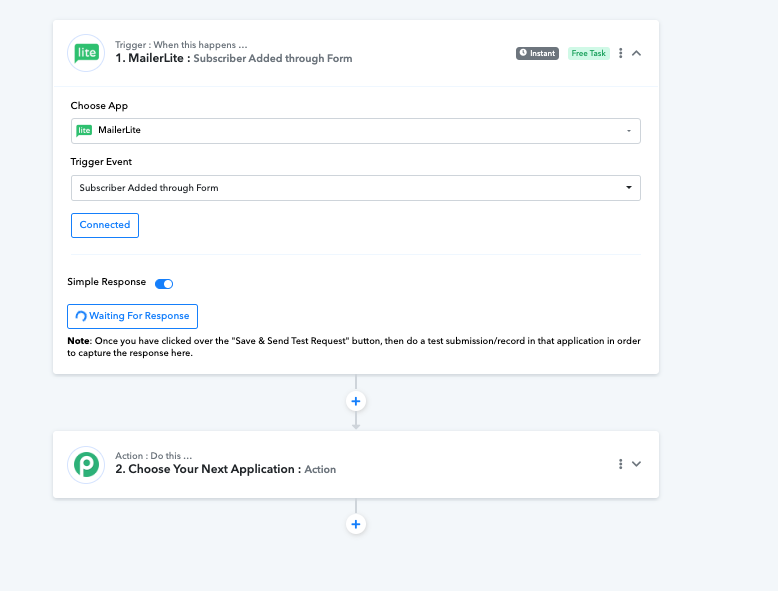
Task: Expand the Choose Your Next Application step
Action: point(636,464)
